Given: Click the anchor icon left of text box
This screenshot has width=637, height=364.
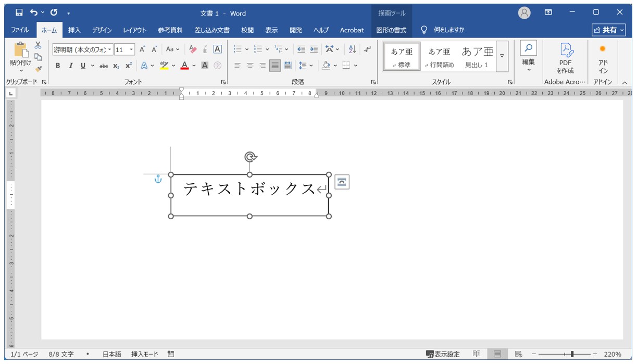Looking at the screenshot, I should [158, 180].
